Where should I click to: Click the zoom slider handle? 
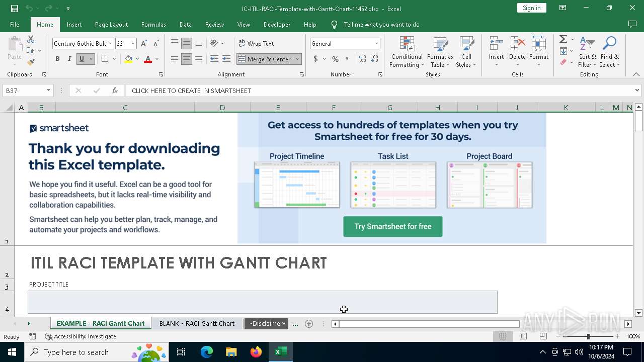(588, 336)
